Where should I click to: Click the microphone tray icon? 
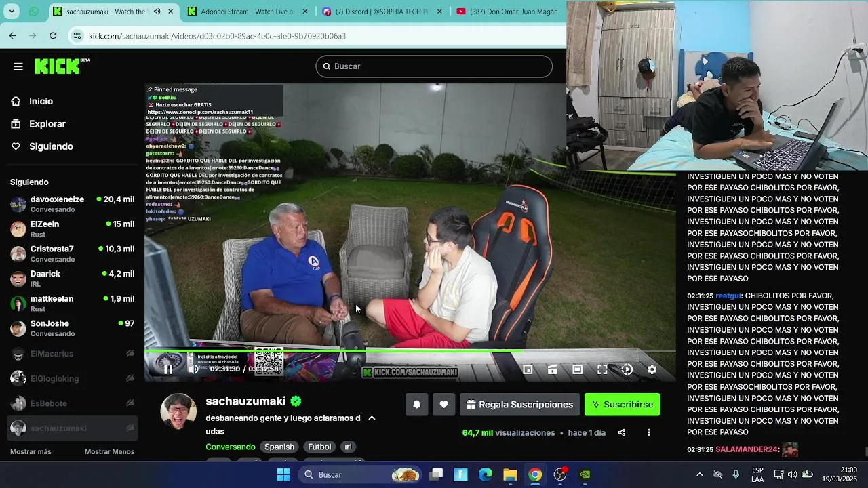point(736,474)
